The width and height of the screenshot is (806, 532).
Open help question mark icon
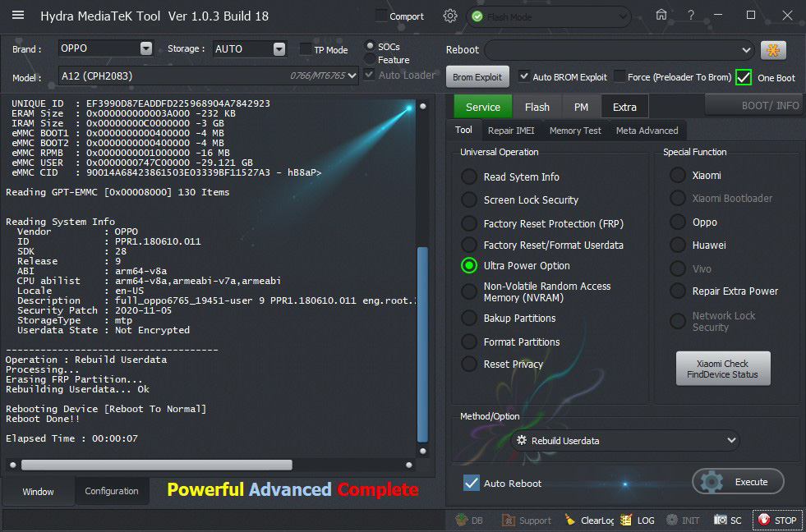pos(691,16)
